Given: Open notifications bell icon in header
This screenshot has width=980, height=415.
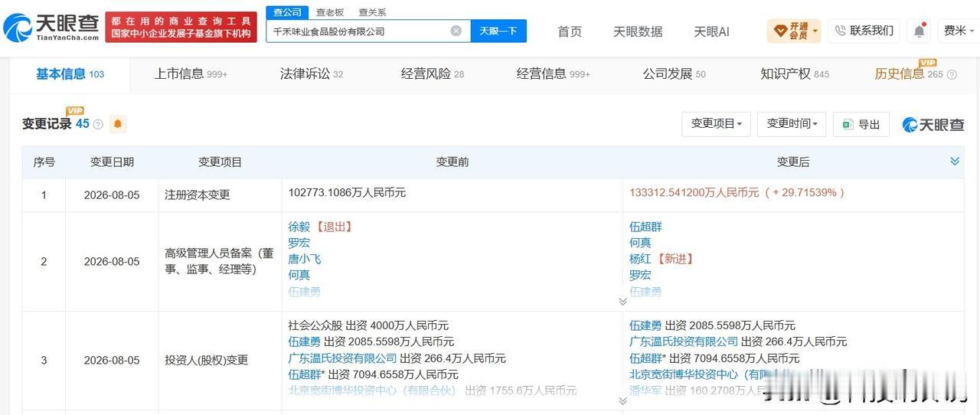Looking at the screenshot, I should point(919,31).
